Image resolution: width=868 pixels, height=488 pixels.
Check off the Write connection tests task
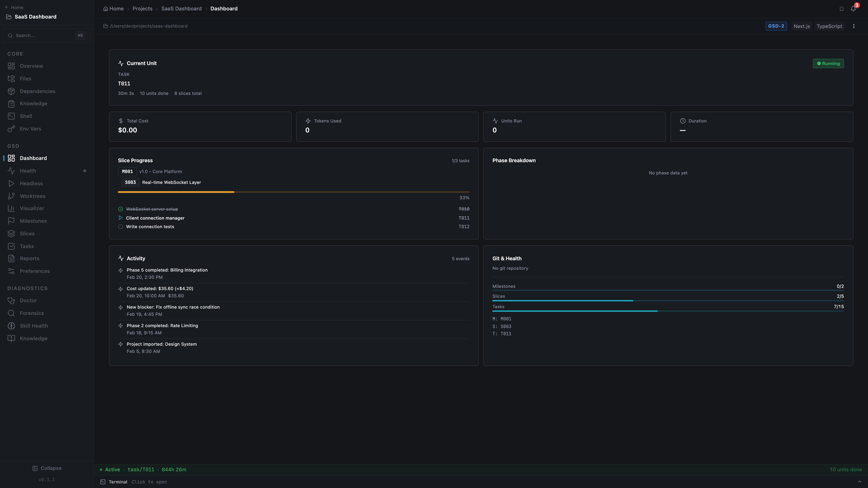click(x=121, y=226)
